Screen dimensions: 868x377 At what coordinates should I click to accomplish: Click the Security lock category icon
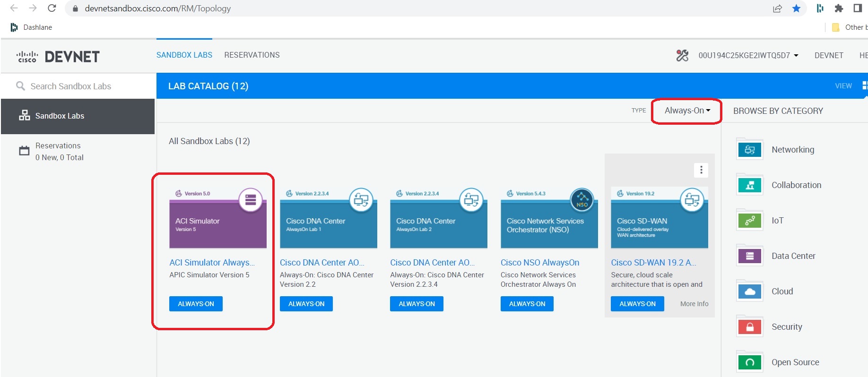click(x=750, y=327)
